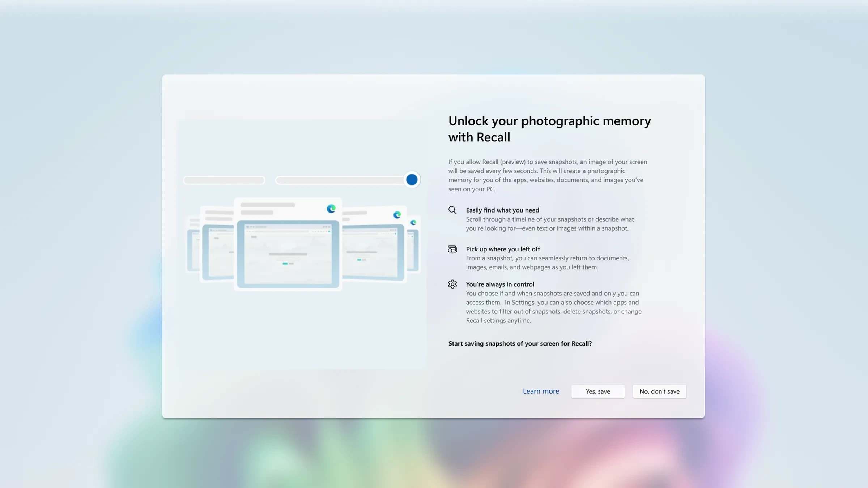Click the blue timeline slider handle
The image size is (868, 488).
pyautogui.click(x=412, y=180)
